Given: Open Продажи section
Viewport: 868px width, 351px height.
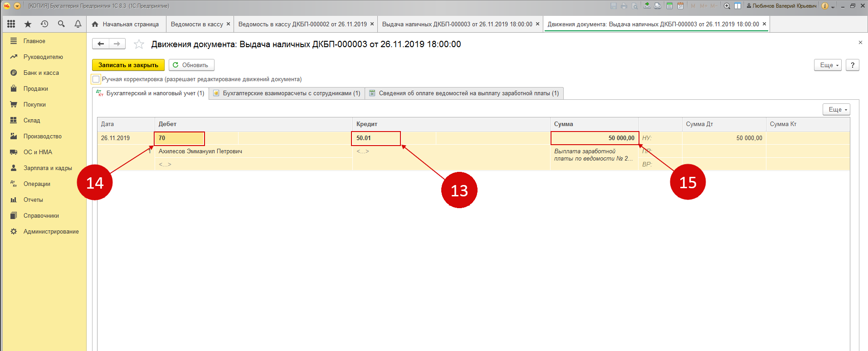Looking at the screenshot, I should click(44, 88).
